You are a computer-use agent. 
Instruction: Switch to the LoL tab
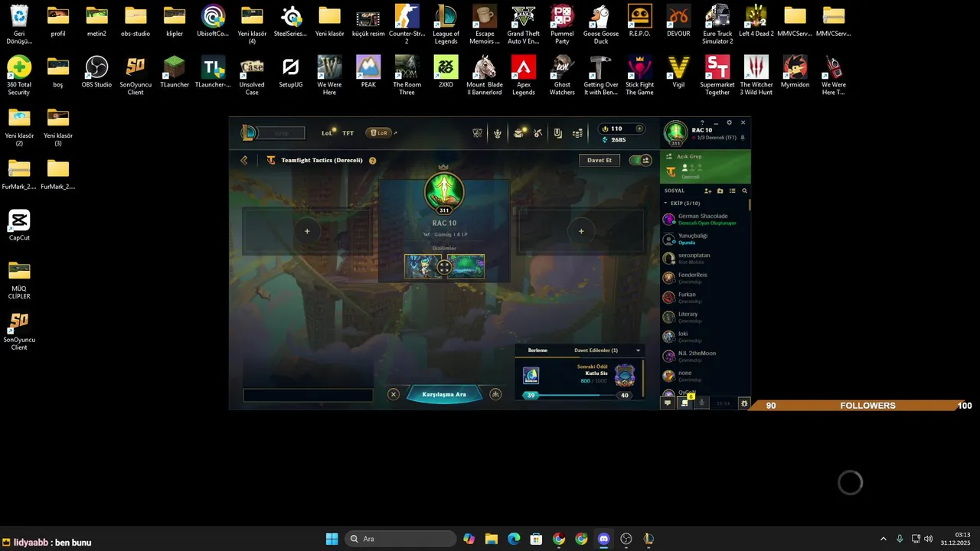[327, 133]
